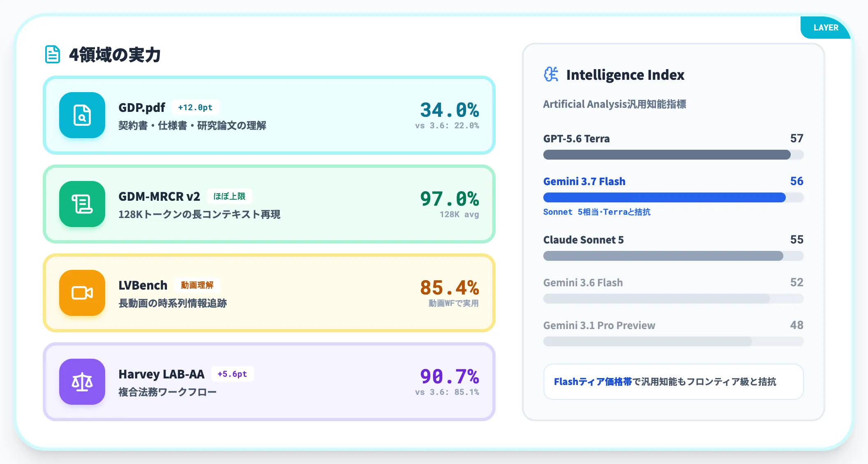
Task: Click the LAYER tag in the corner
Action: coord(826,28)
